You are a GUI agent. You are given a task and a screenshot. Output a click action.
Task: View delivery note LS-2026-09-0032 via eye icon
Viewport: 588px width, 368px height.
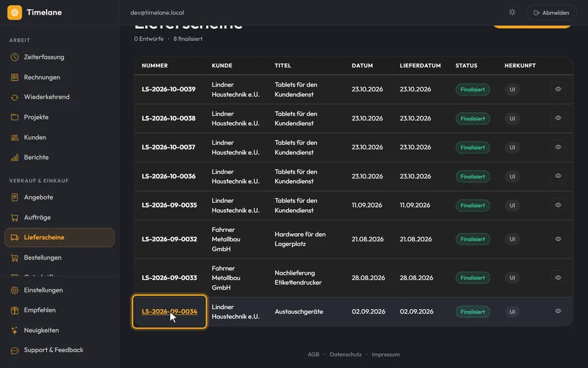pyautogui.click(x=558, y=239)
